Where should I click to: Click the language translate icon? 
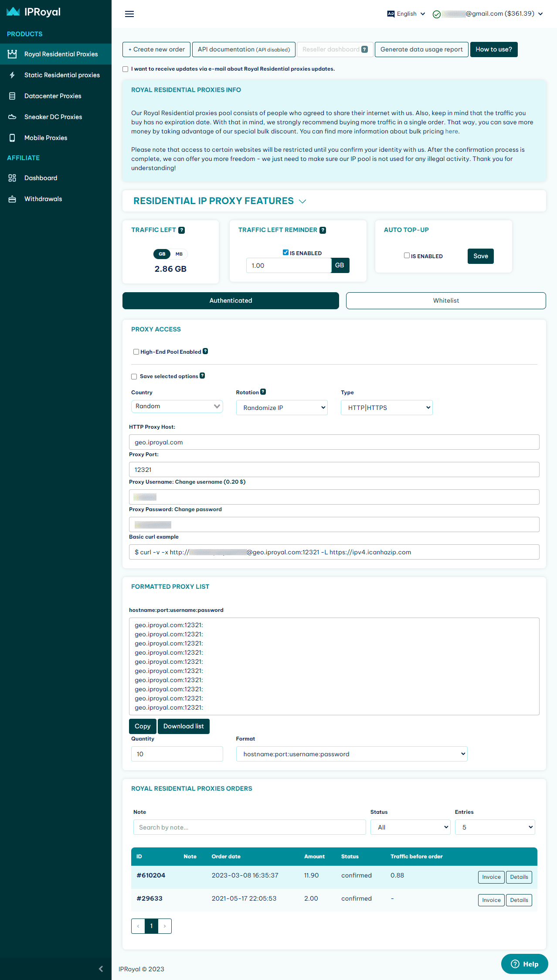tap(391, 14)
